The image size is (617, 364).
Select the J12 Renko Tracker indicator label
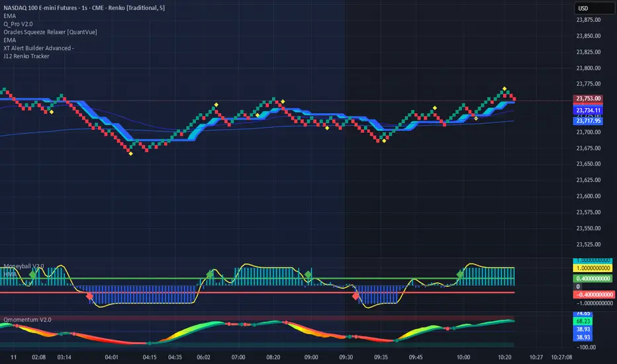click(28, 56)
